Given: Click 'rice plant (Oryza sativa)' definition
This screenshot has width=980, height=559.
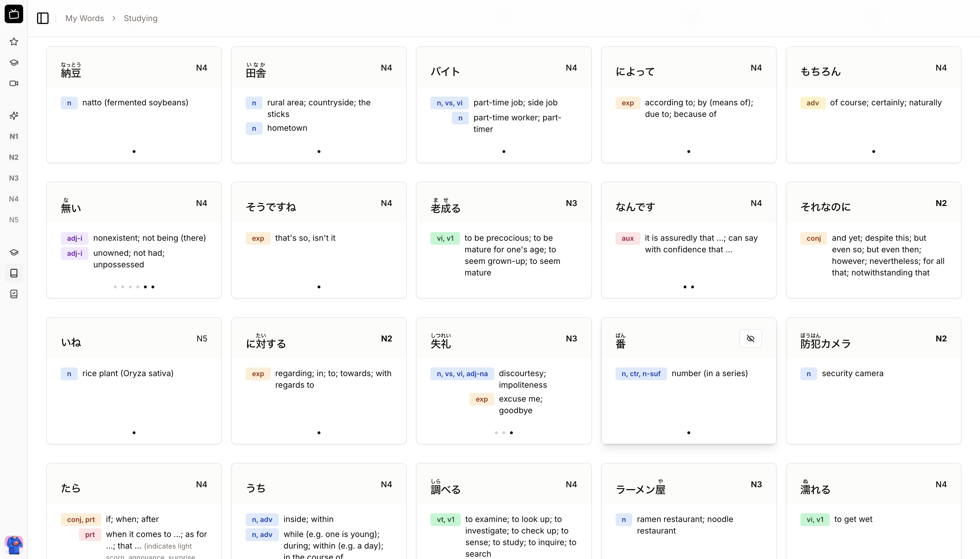Looking at the screenshot, I should click(x=128, y=373).
